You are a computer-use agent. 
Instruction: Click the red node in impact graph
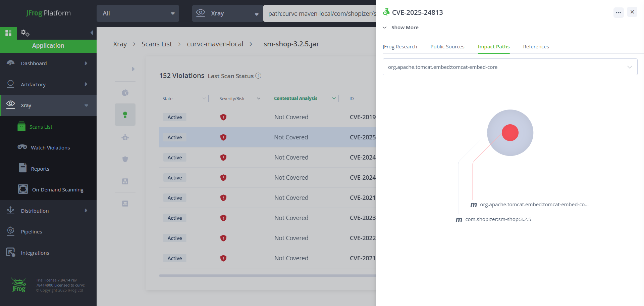pyautogui.click(x=510, y=132)
